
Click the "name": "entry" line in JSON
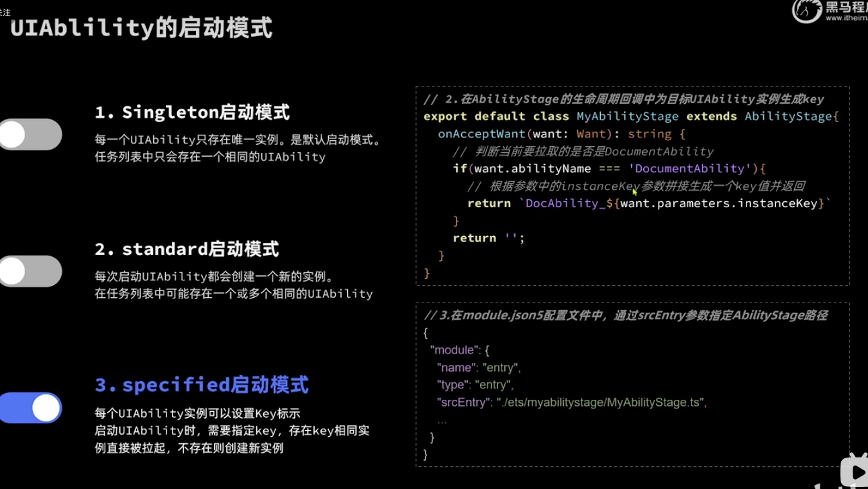(x=479, y=368)
